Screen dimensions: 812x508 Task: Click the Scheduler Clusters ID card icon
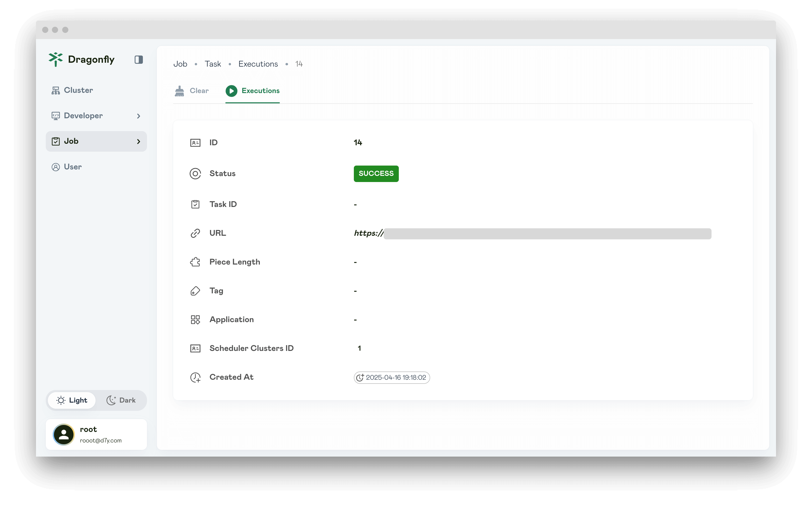tap(195, 348)
